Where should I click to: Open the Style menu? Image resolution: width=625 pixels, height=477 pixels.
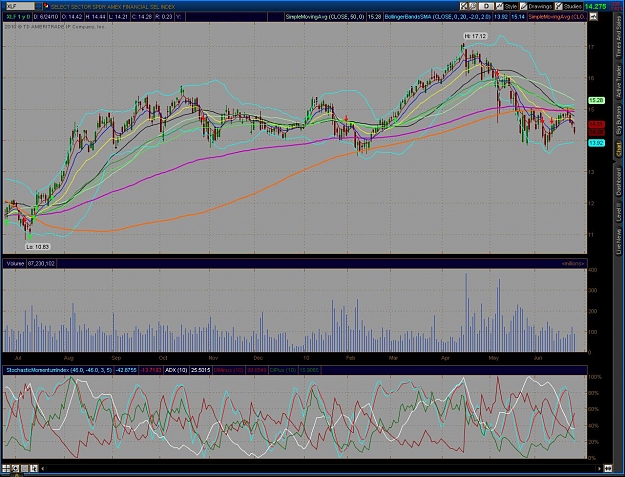coord(511,6)
